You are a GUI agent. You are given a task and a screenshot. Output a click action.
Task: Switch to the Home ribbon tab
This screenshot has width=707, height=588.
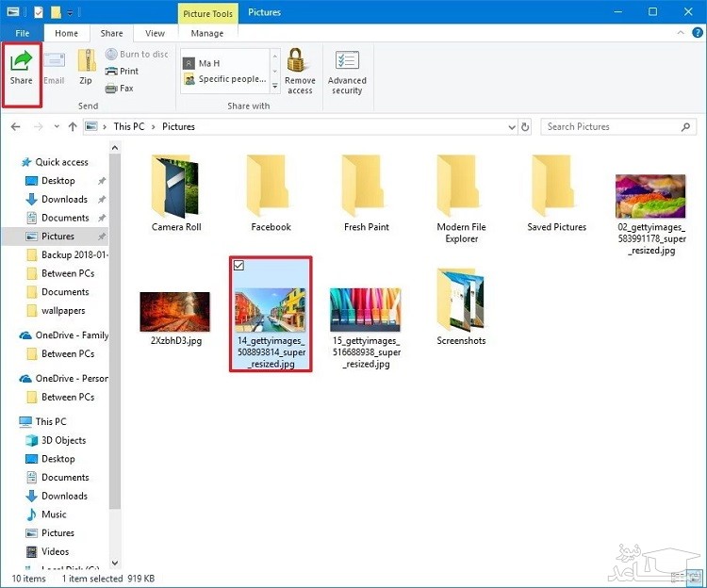[66, 33]
